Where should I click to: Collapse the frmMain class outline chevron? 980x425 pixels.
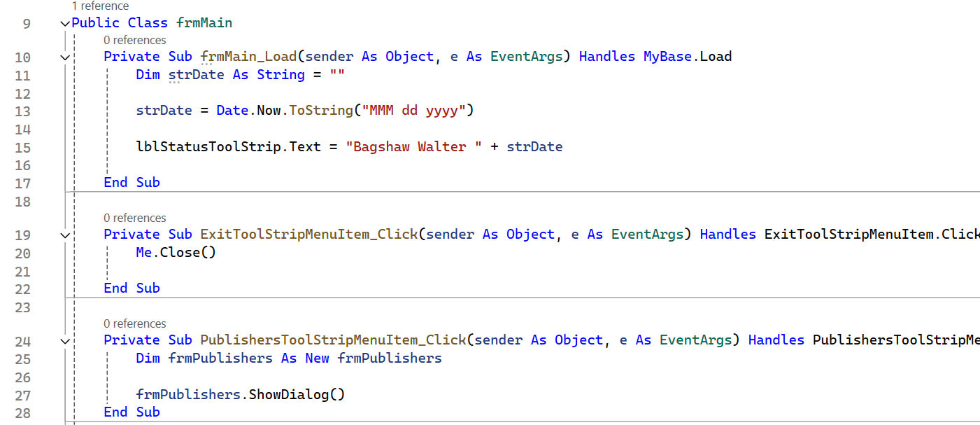coord(65,23)
